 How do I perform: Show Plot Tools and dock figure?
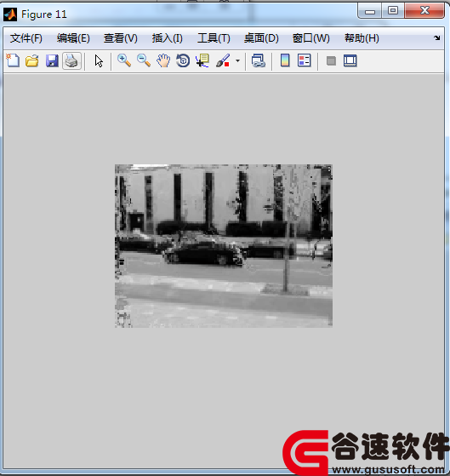[x=350, y=60]
